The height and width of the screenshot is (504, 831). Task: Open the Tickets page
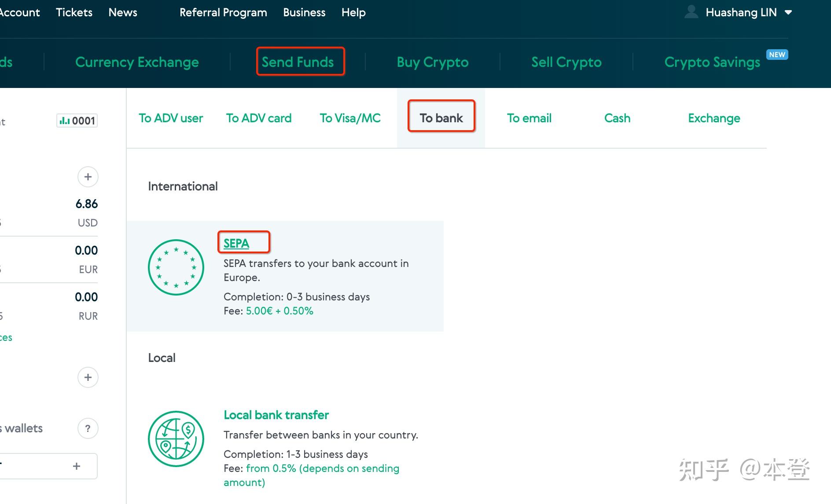click(x=74, y=12)
